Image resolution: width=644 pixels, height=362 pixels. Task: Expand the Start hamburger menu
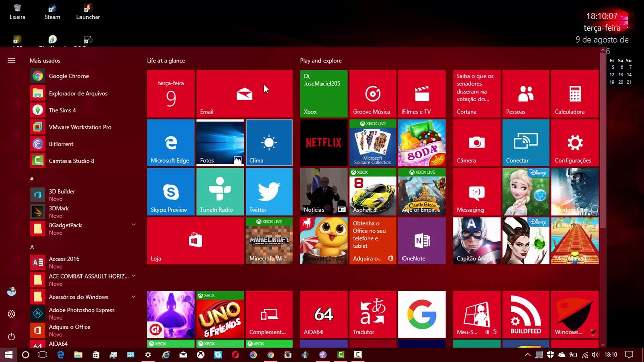coord(11,61)
